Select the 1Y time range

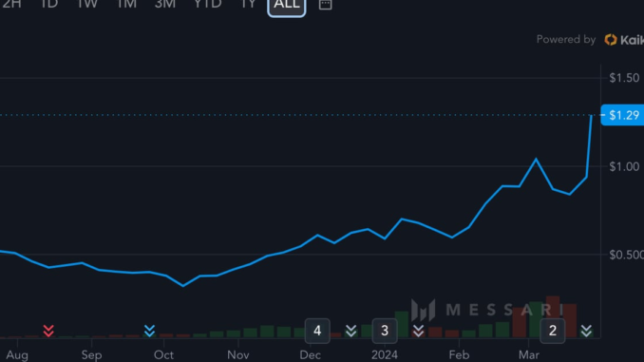[x=248, y=4]
